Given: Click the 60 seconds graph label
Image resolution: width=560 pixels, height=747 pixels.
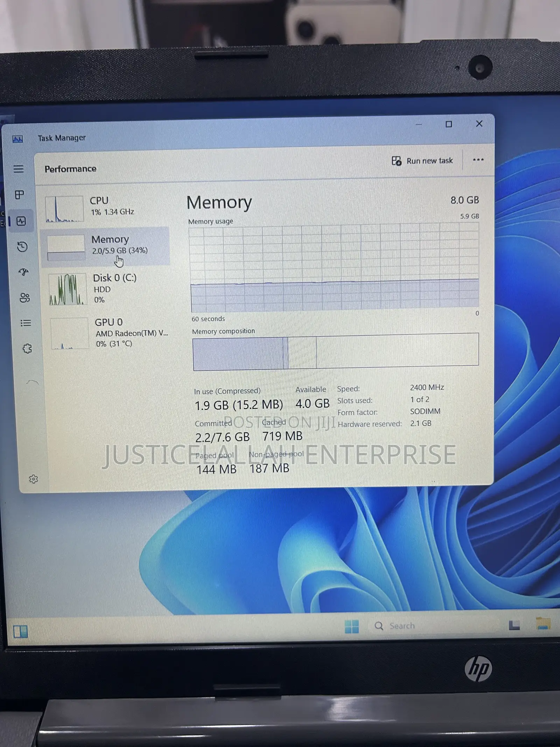Looking at the screenshot, I should (x=208, y=319).
